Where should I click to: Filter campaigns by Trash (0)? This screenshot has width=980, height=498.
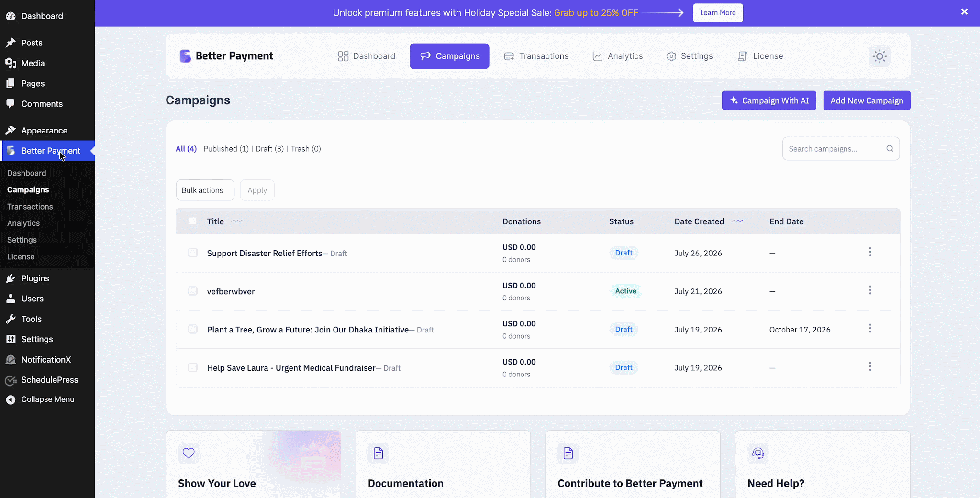[306, 149]
